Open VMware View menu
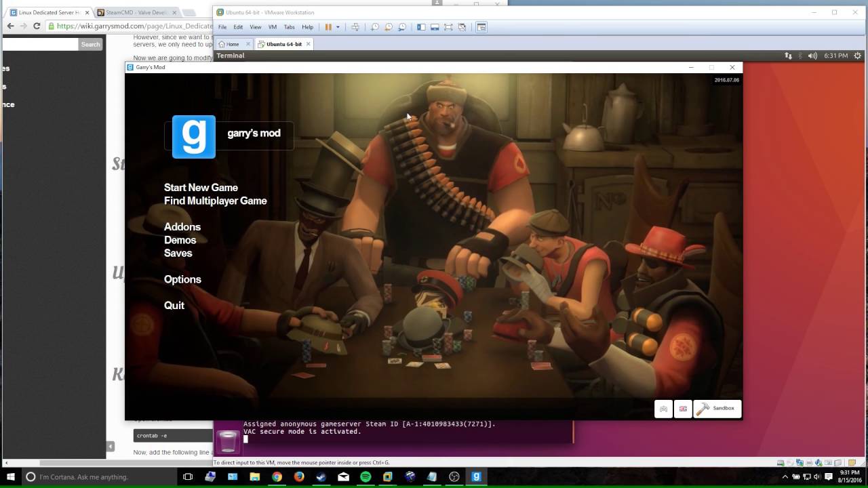 [x=255, y=27]
